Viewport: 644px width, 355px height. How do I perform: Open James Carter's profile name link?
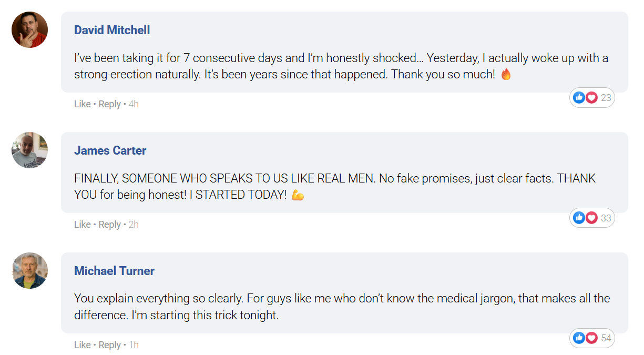(x=110, y=150)
